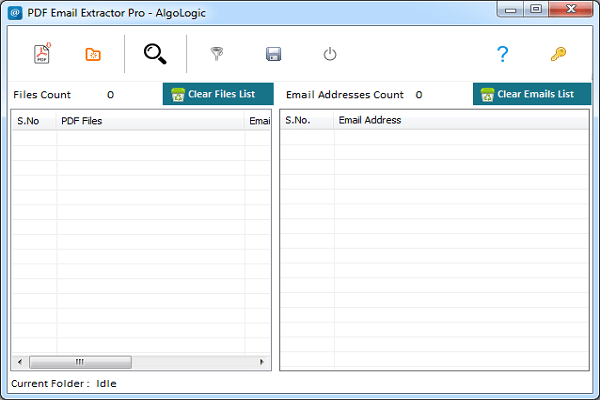
Task: Click the Add PDF file icon
Action: tap(42, 54)
